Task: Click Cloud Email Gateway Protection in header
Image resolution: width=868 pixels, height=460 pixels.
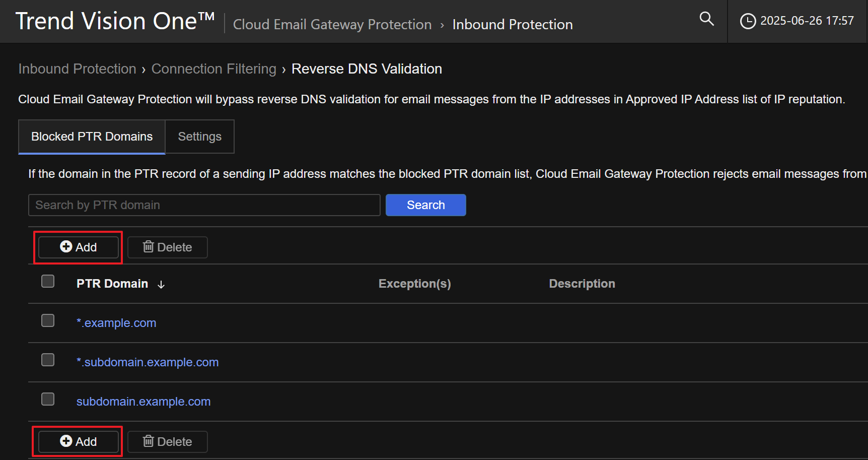Action: coord(332,24)
